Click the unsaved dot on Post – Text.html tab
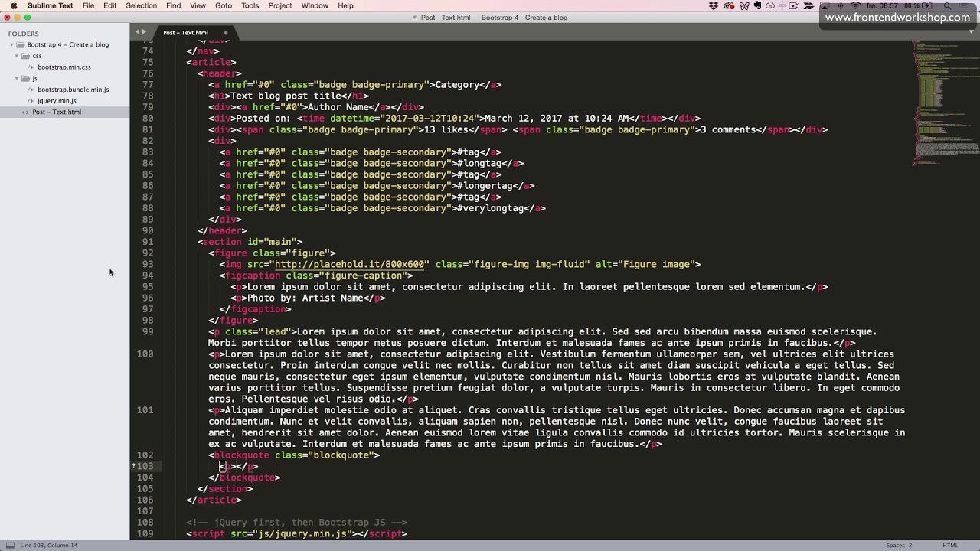980x551 pixels. (x=226, y=33)
